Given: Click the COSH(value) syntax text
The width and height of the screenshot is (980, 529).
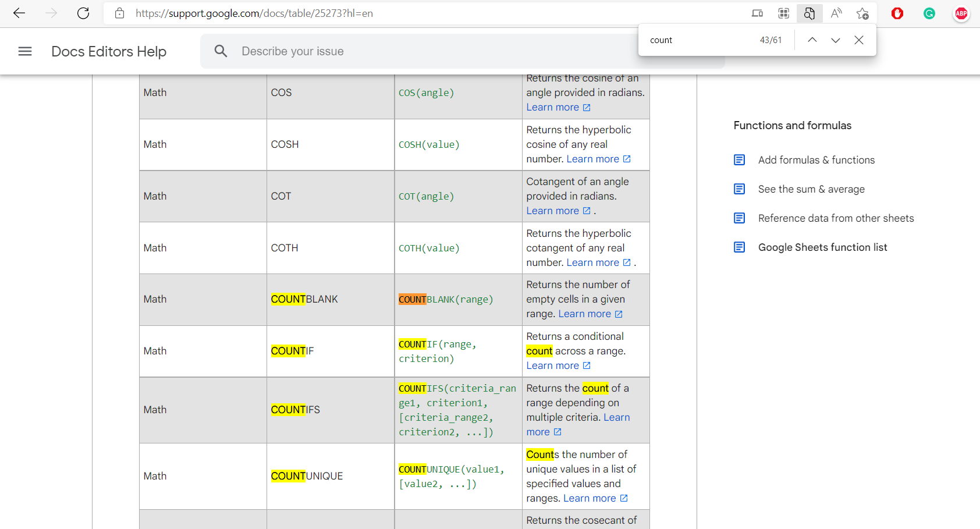Looking at the screenshot, I should pos(429,144).
